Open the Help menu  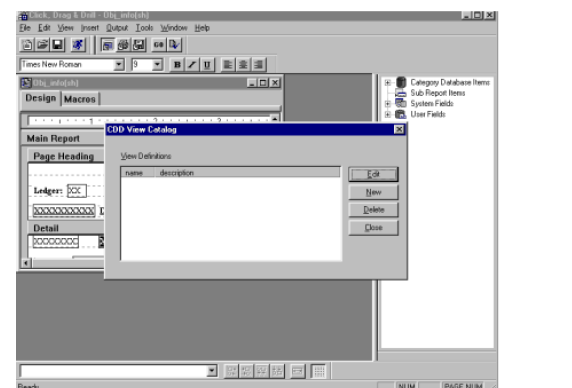202,28
